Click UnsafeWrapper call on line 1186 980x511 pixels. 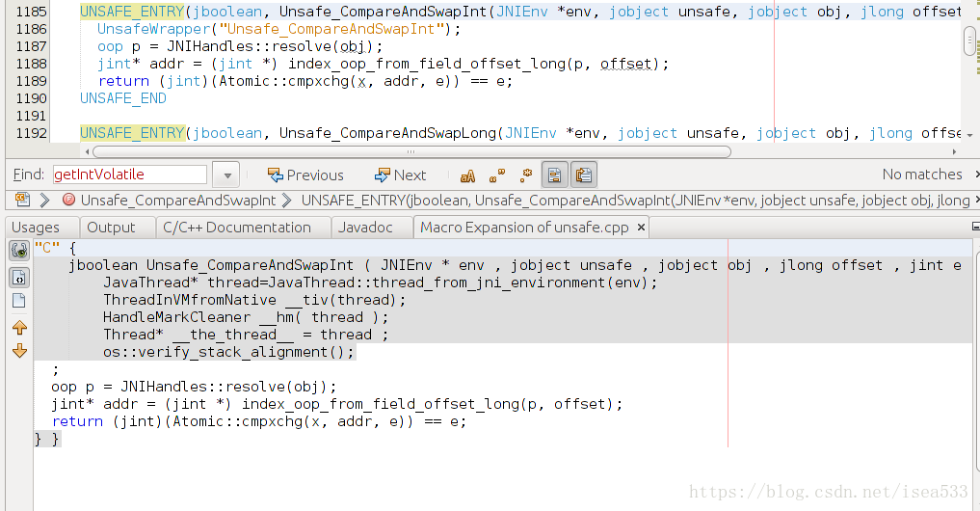(x=278, y=29)
